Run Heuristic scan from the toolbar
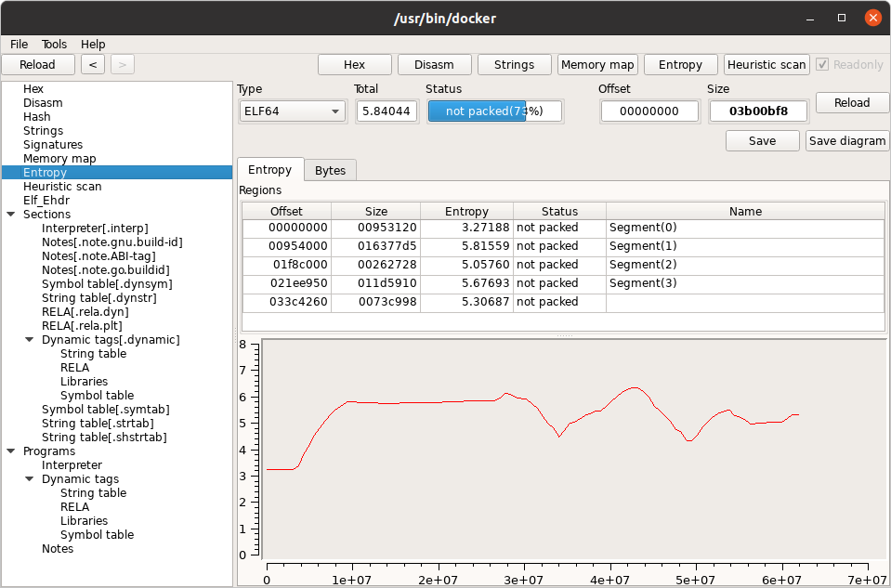 767,65
